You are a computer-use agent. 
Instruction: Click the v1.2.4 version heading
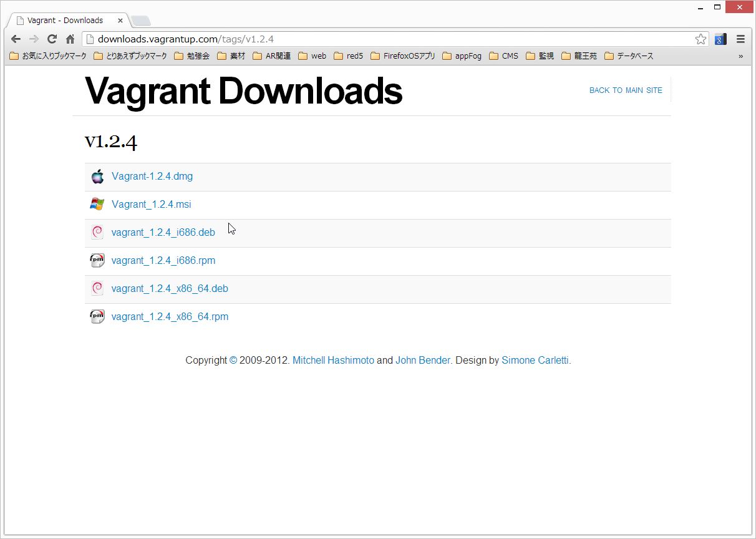tap(111, 142)
